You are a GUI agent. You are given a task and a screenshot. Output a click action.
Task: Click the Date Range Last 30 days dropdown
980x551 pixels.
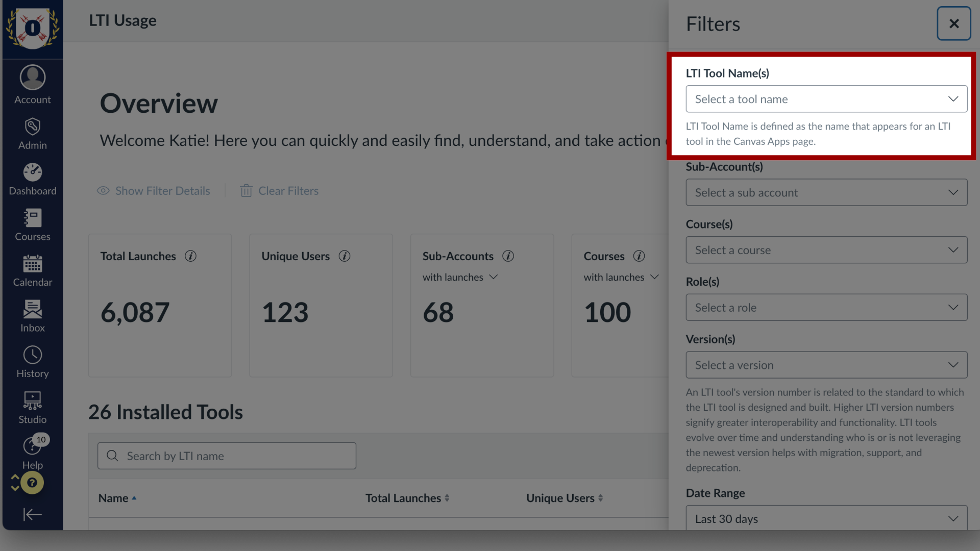[826, 519]
